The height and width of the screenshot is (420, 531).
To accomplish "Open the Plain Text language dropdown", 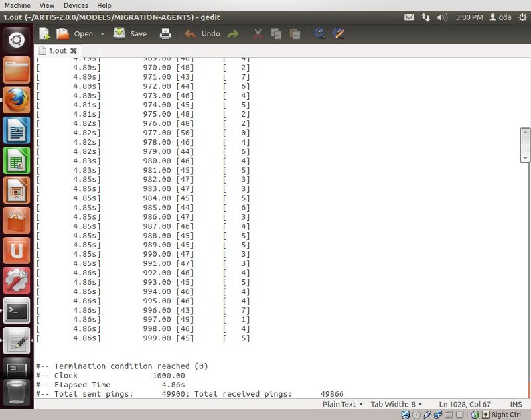I will (342, 404).
